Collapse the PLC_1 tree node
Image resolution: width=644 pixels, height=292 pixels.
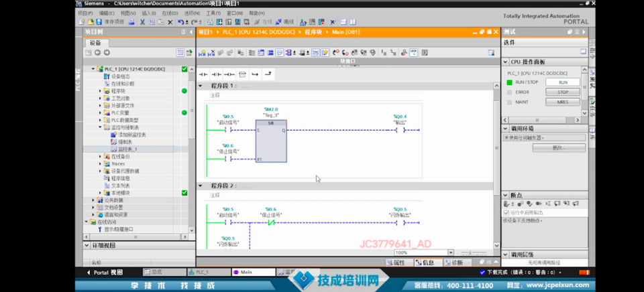(x=93, y=69)
